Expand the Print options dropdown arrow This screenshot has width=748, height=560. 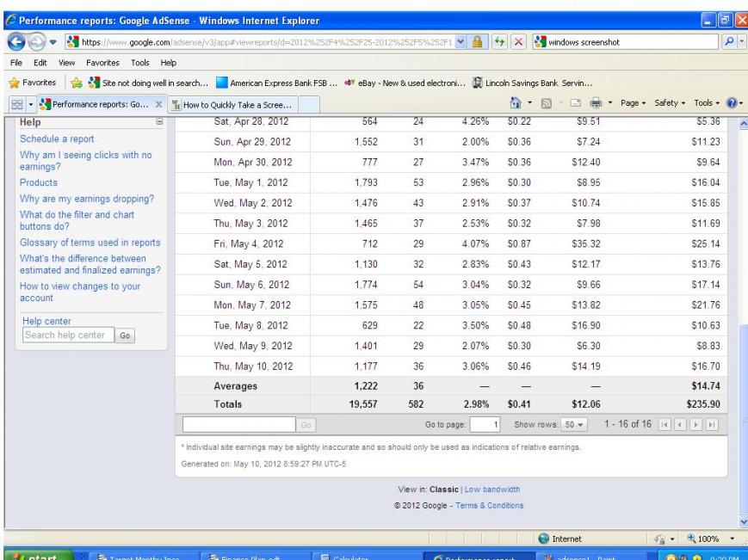610,103
